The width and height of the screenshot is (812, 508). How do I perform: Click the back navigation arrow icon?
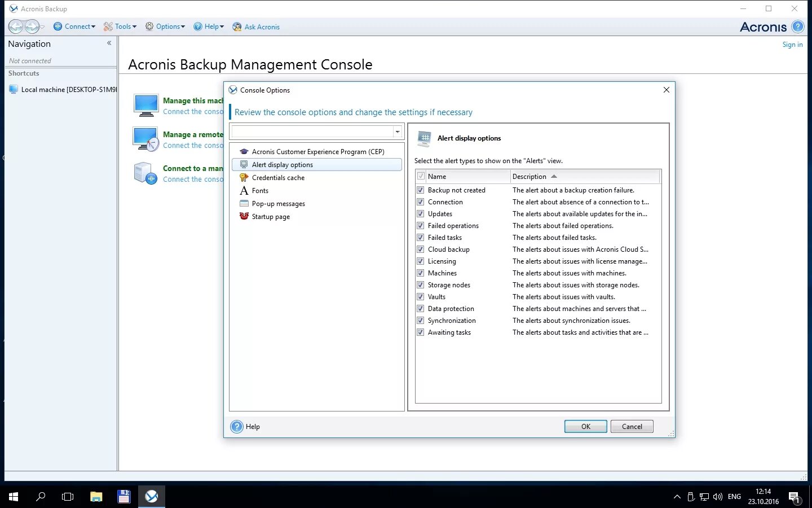16,26
